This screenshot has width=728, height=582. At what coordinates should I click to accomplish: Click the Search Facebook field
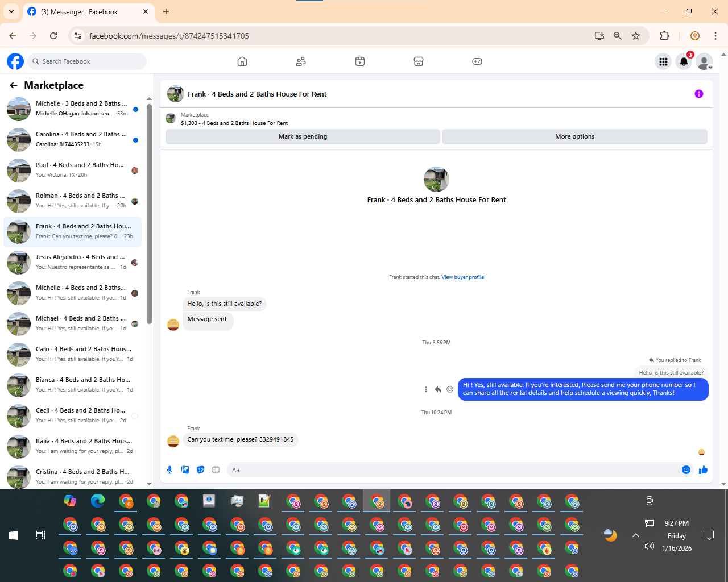point(87,61)
